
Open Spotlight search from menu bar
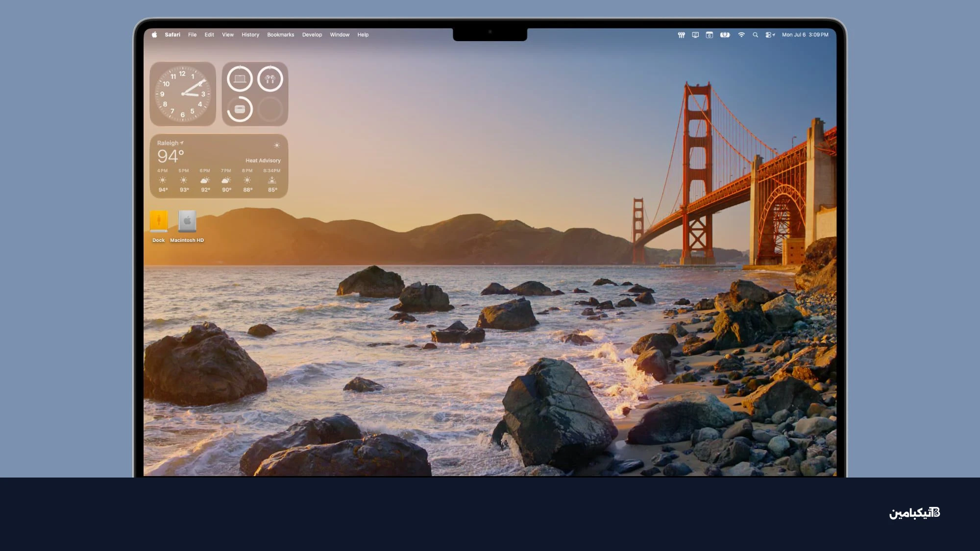[755, 35]
